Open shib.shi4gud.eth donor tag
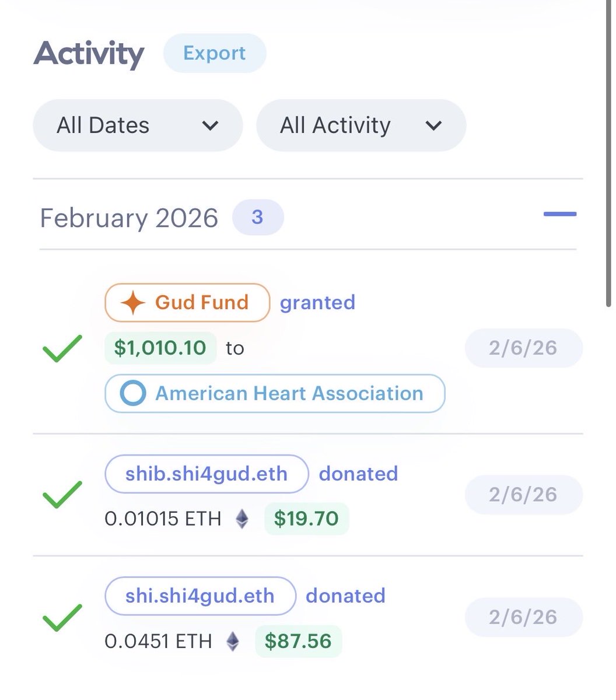 pyautogui.click(x=206, y=474)
